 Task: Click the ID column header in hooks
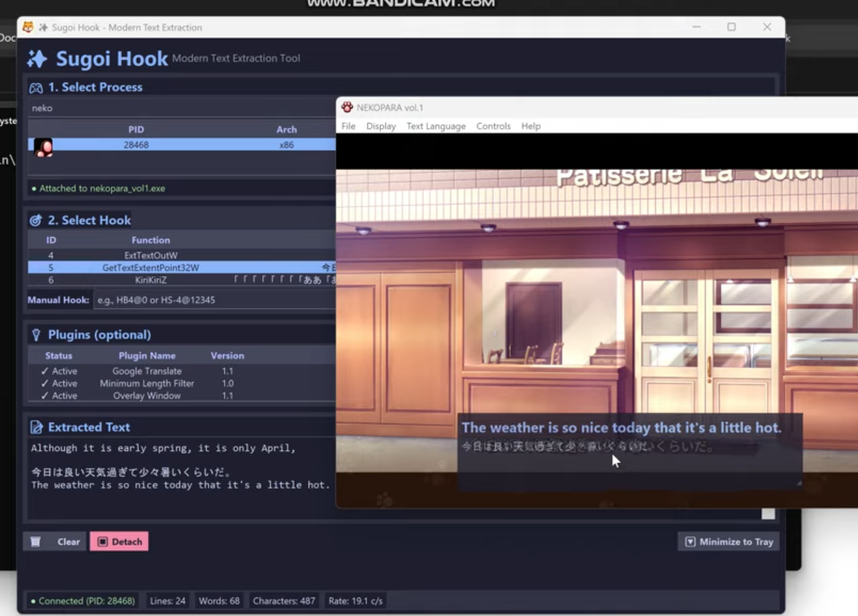tap(51, 240)
